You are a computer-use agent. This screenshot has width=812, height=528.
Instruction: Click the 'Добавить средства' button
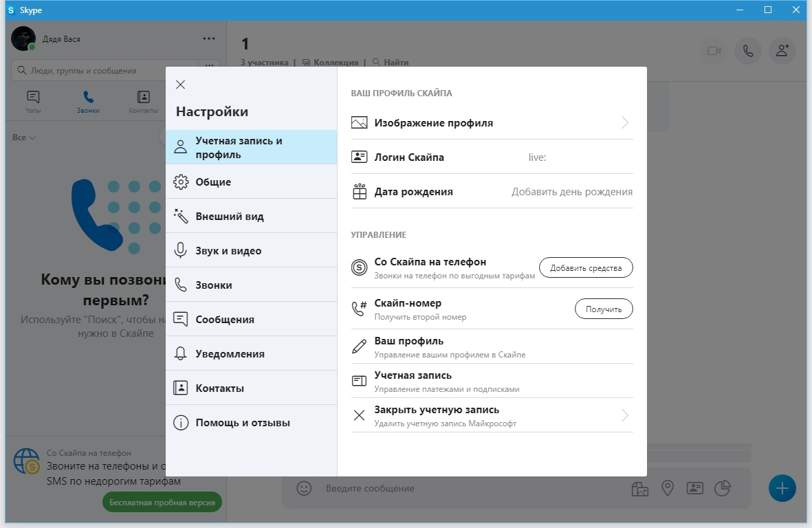tap(586, 267)
